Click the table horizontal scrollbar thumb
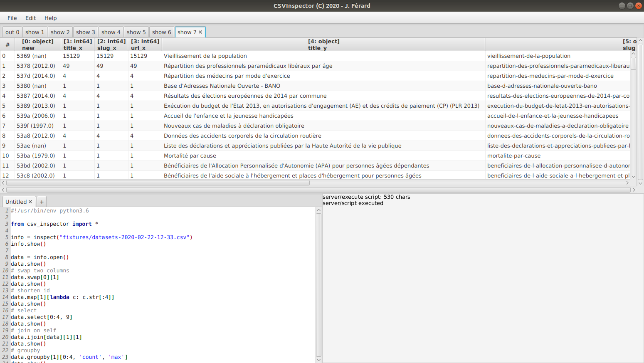Screen dimensions: 644x363 pyautogui.click(x=158, y=183)
